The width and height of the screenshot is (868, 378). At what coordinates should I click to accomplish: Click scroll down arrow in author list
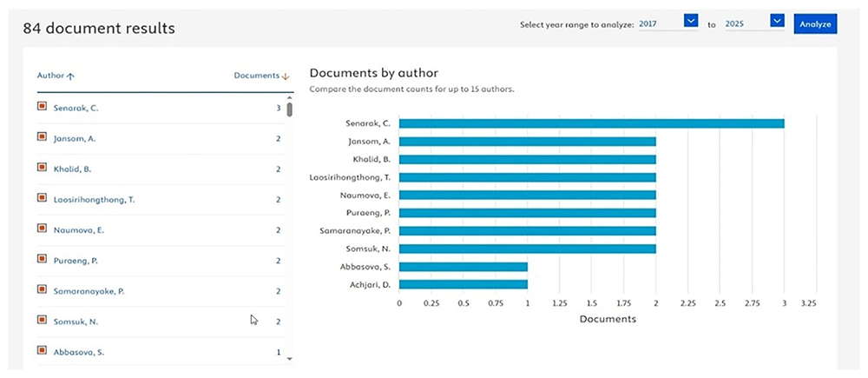(x=289, y=359)
